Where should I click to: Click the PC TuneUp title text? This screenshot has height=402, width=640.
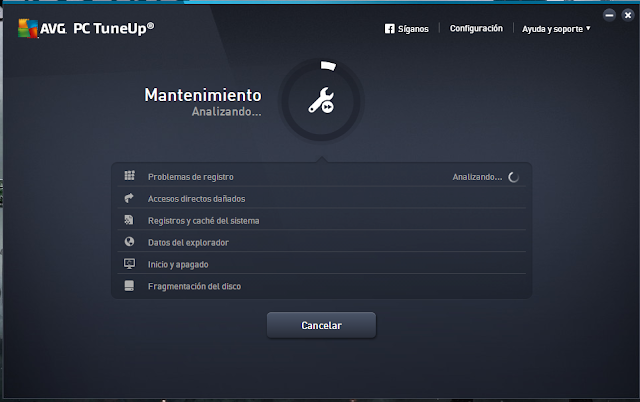113,29
